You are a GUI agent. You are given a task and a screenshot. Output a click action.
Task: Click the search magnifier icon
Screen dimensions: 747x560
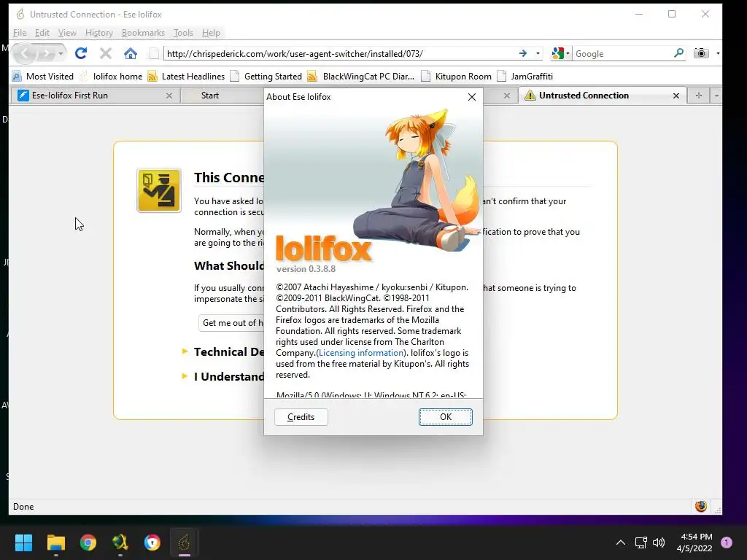tap(679, 53)
